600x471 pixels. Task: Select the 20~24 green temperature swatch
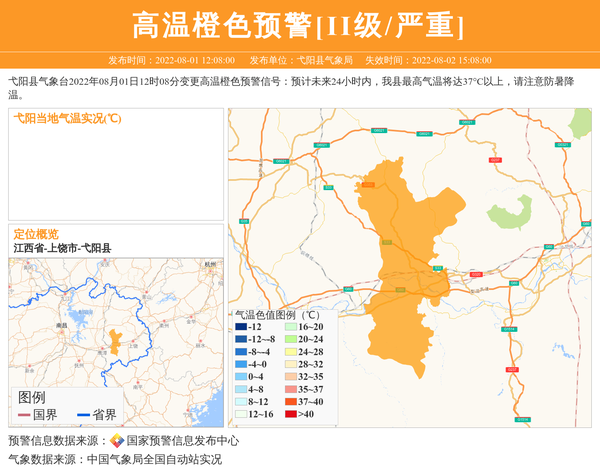290,339
